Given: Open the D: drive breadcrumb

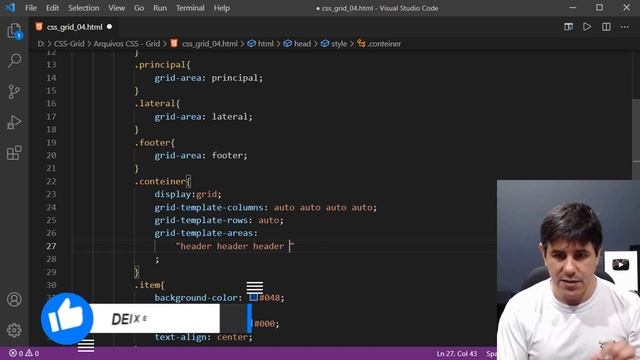Looking at the screenshot, I should tap(41, 44).
